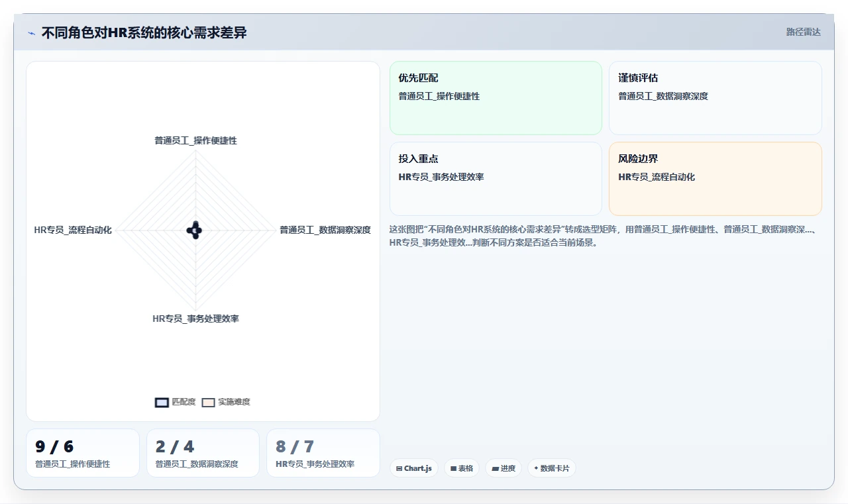Click radar axis label HR专员_流程自动化
848x504 pixels.
click(x=73, y=230)
